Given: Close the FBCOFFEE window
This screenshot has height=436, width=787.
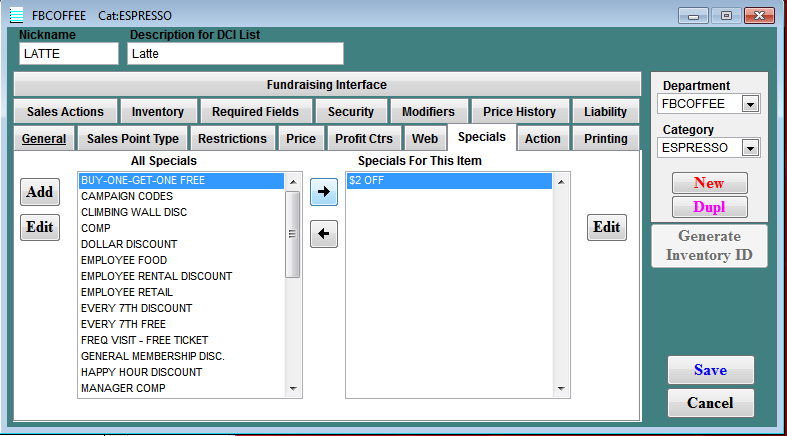Looking at the screenshot, I should point(759,16).
